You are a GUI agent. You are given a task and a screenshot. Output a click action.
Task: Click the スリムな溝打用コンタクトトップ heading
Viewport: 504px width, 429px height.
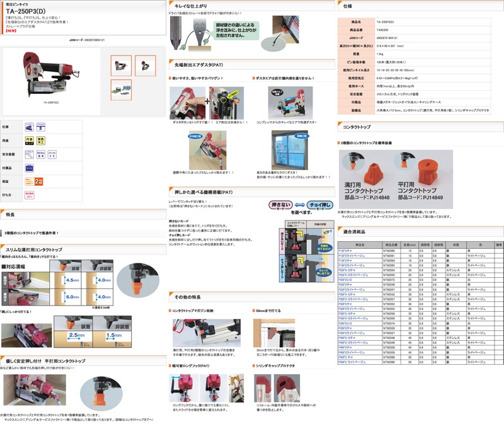point(34,249)
